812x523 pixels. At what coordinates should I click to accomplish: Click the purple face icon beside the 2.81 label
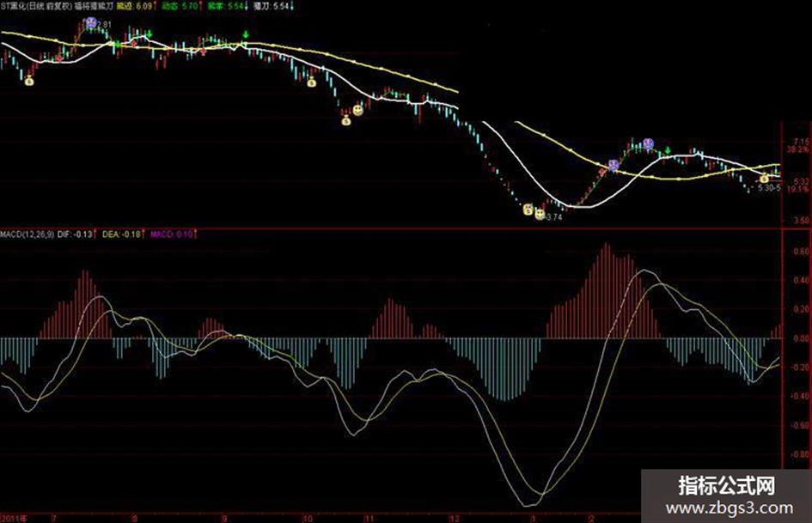pyautogui.click(x=91, y=22)
